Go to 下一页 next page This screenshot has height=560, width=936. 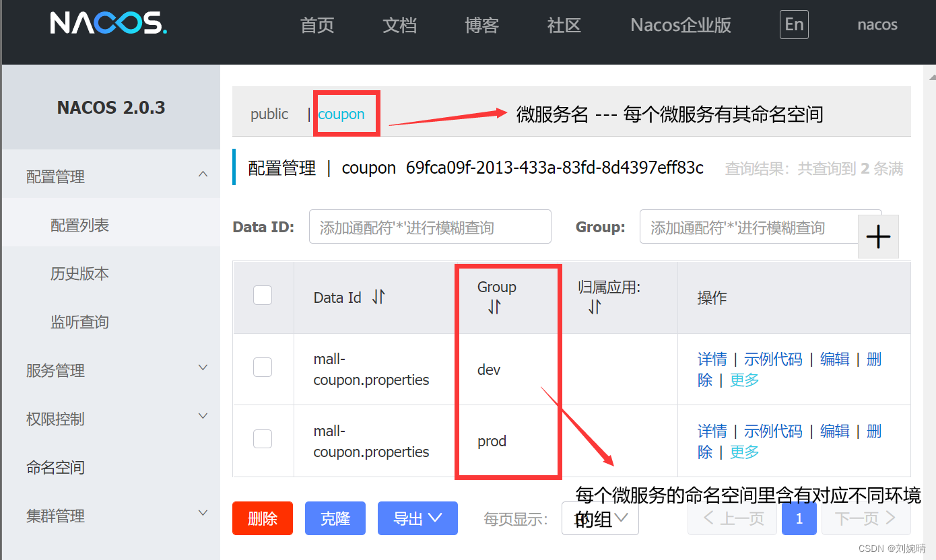tap(866, 518)
